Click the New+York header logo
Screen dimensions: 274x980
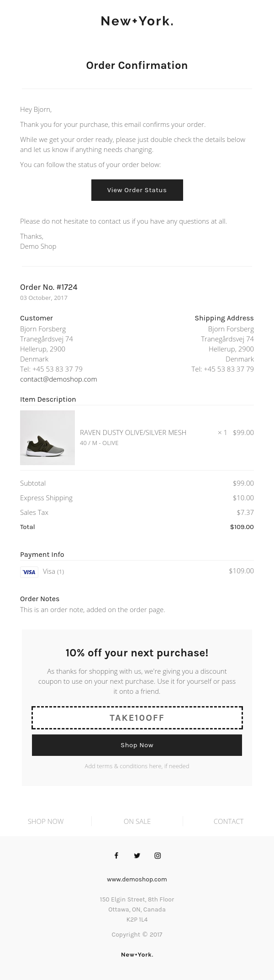point(137,21)
